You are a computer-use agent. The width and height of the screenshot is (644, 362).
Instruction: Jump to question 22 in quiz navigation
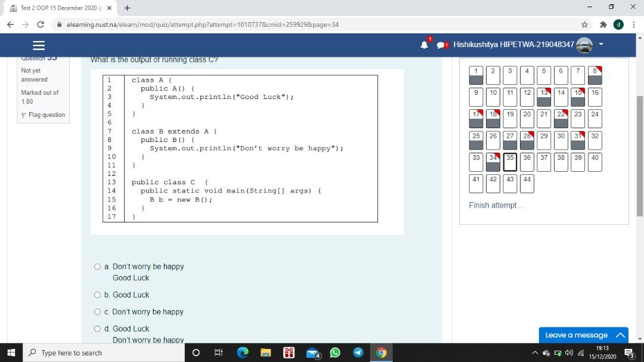tap(561, 118)
